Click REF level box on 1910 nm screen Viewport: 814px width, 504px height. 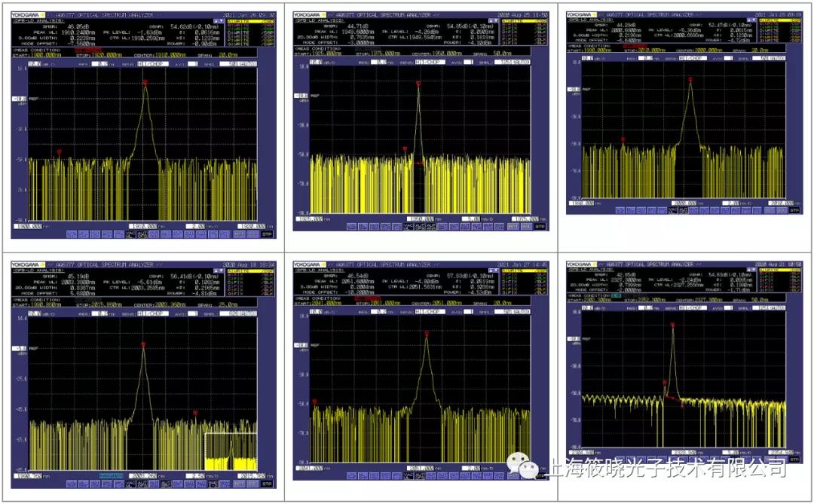[x=20, y=99]
